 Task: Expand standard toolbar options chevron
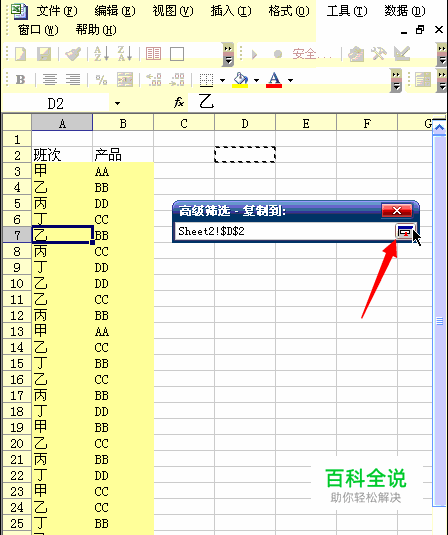coord(228,54)
